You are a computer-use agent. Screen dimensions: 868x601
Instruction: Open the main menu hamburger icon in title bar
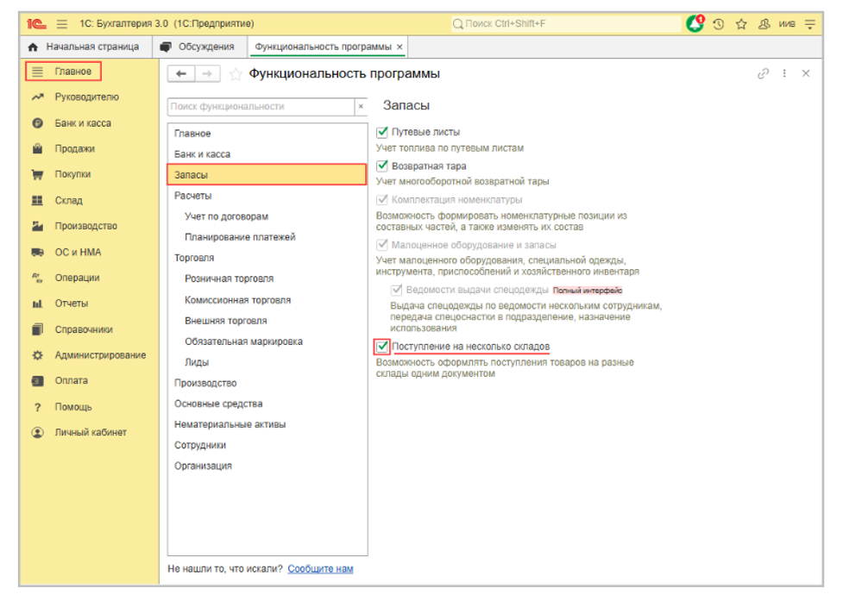point(62,24)
